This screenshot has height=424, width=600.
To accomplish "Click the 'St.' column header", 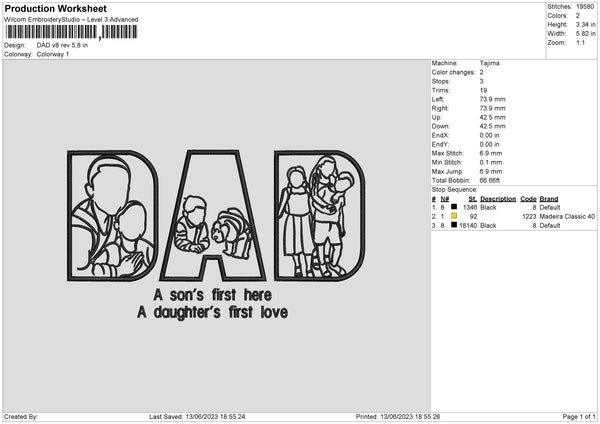I will tap(473, 199).
